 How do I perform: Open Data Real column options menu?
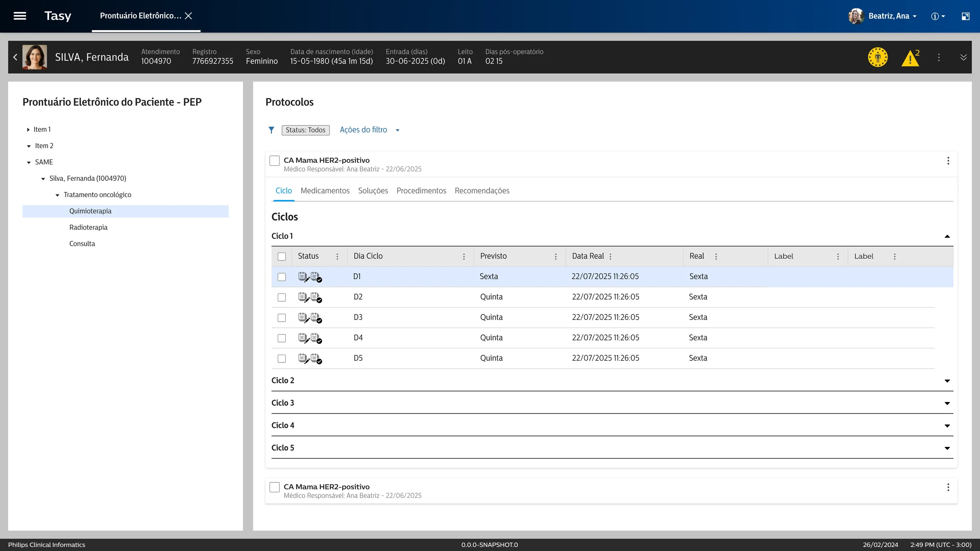click(610, 256)
